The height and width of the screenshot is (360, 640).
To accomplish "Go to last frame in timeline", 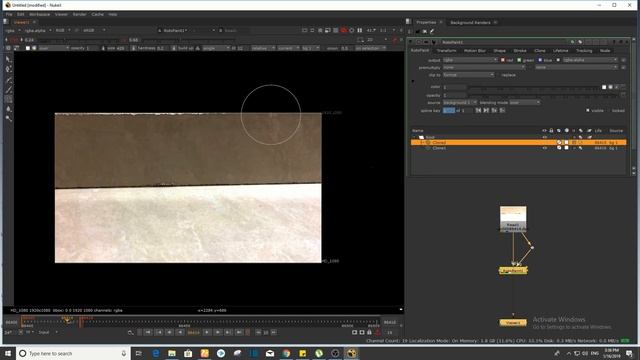I will point(239,333).
